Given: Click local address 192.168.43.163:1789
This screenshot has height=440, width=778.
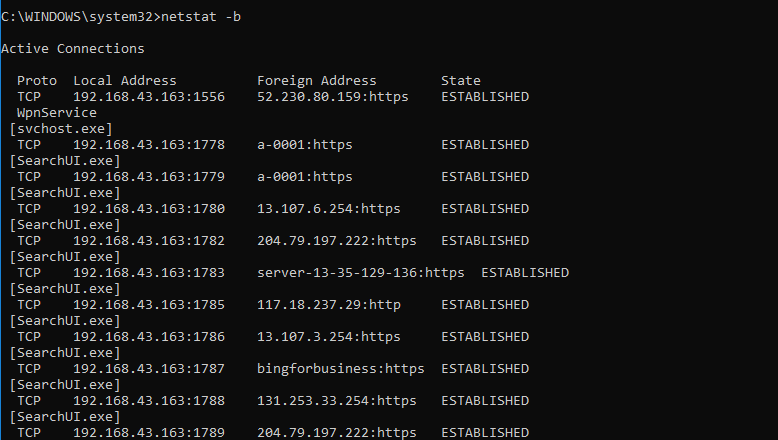Looking at the screenshot, I should click(149, 433).
